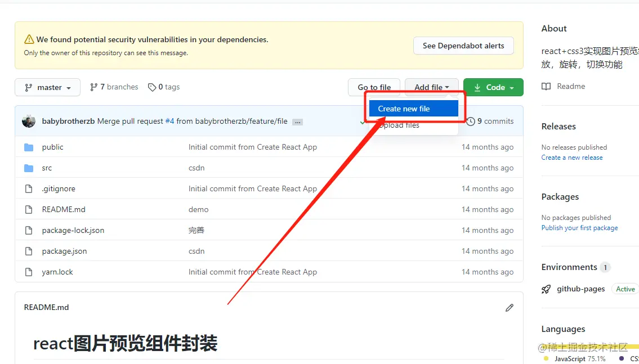
Task: Click the github-pages rocket icon
Action: 546,289
